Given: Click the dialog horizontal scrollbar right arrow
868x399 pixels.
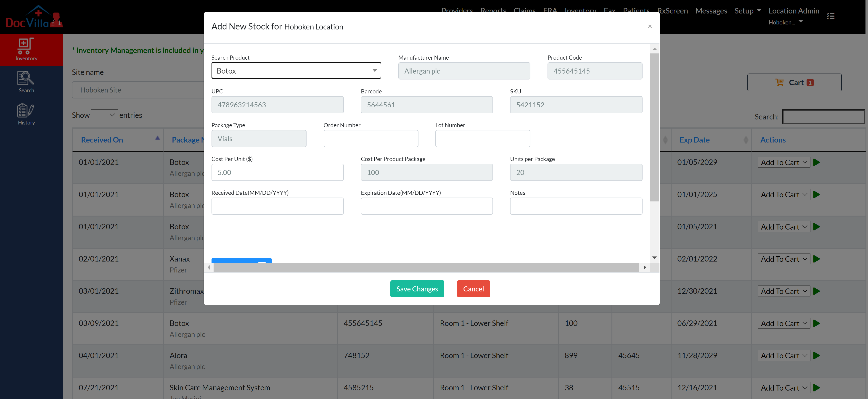Looking at the screenshot, I should (645, 268).
